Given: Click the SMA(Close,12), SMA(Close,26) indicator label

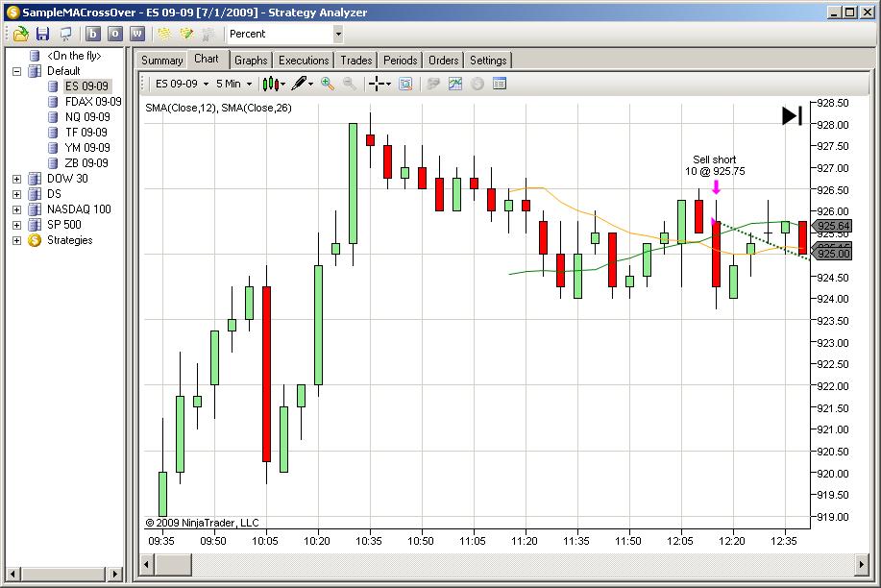Looking at the screenshot, I should click(218, 108).
